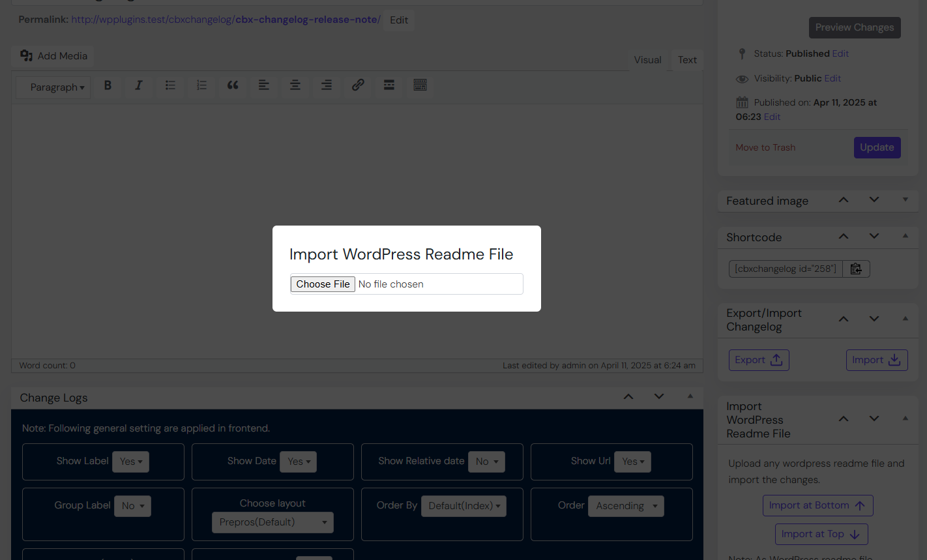This screenshot has height=560, width=927.
Task: Collapse the Shortcode panel
Action: coord(905,237)
